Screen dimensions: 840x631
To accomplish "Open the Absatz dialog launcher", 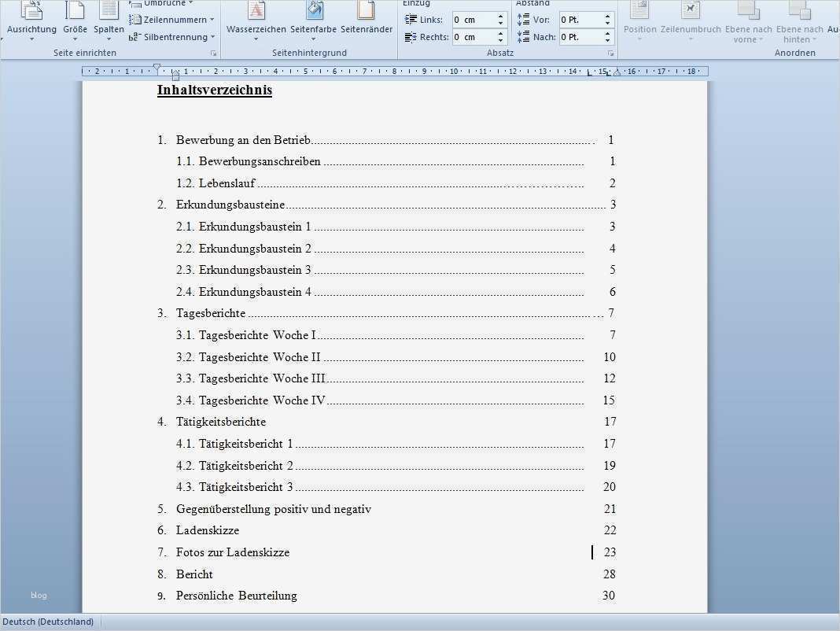I will pyautogui.click(x=611, y=53).
